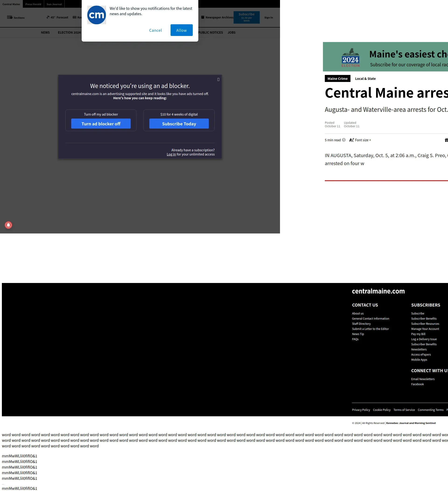Click the Sign In link
This screenshot has height=491, width=448.
[269, 18]
